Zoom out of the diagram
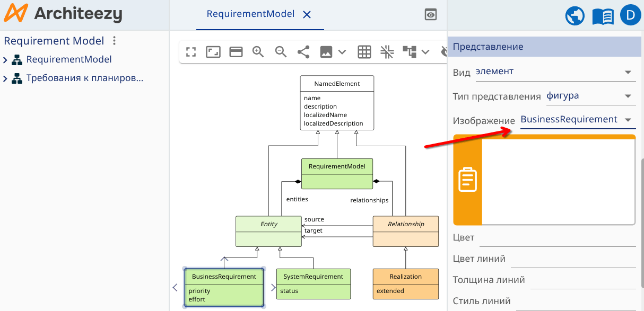The image size is (644, 311). point(281,52)
